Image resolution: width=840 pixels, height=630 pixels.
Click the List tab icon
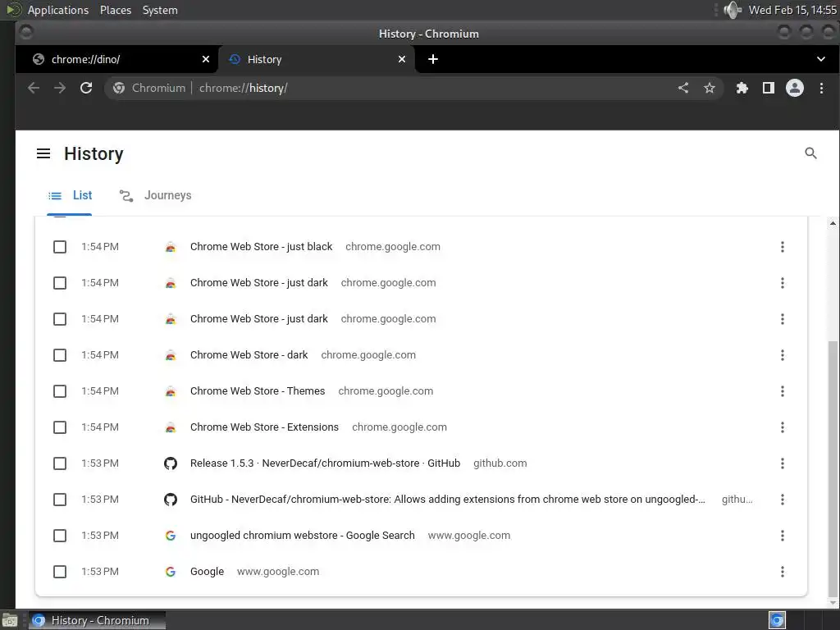[x=55, y=196]
